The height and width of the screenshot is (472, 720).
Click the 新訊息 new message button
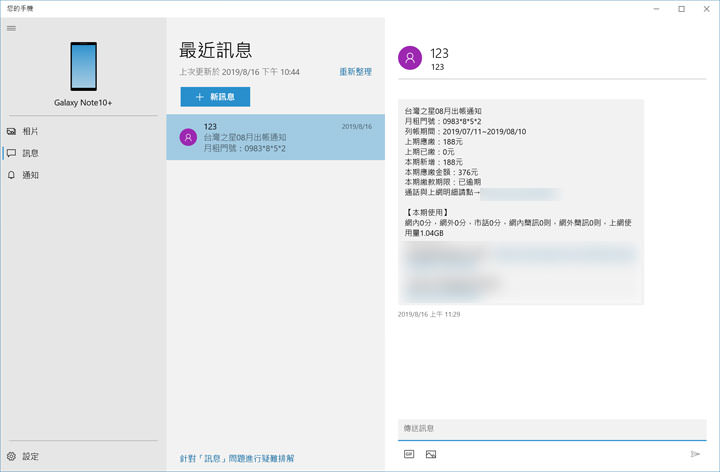215,97
